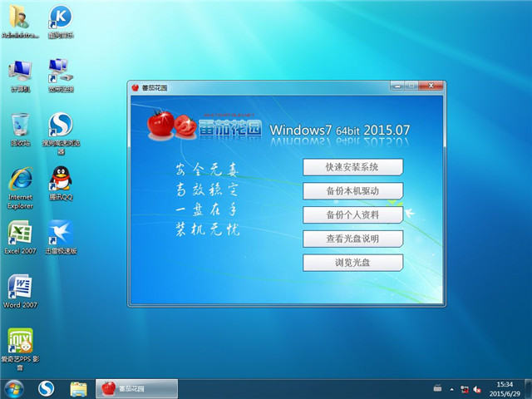The height and width of the screenshot is (399, 532).
Task: Open the Administrator folder desktop icon
Action: click(20, 22)
